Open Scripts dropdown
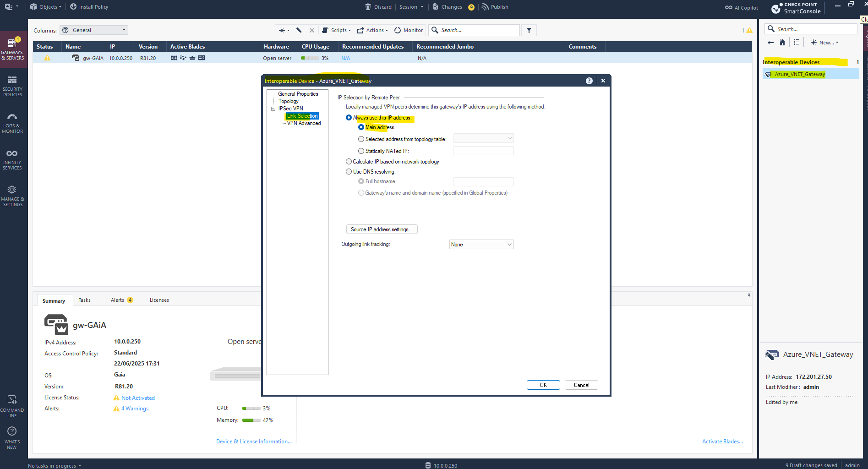 336,30
